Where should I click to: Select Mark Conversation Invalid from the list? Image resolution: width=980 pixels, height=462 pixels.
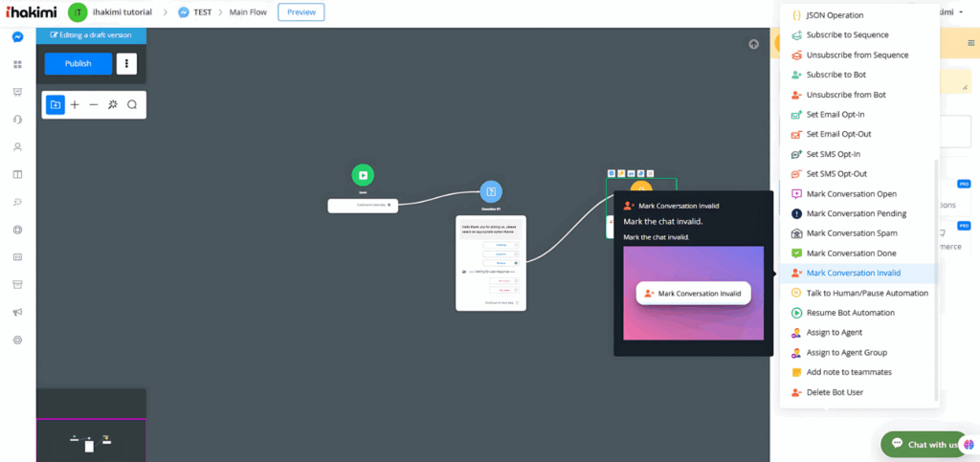(853, 273)
